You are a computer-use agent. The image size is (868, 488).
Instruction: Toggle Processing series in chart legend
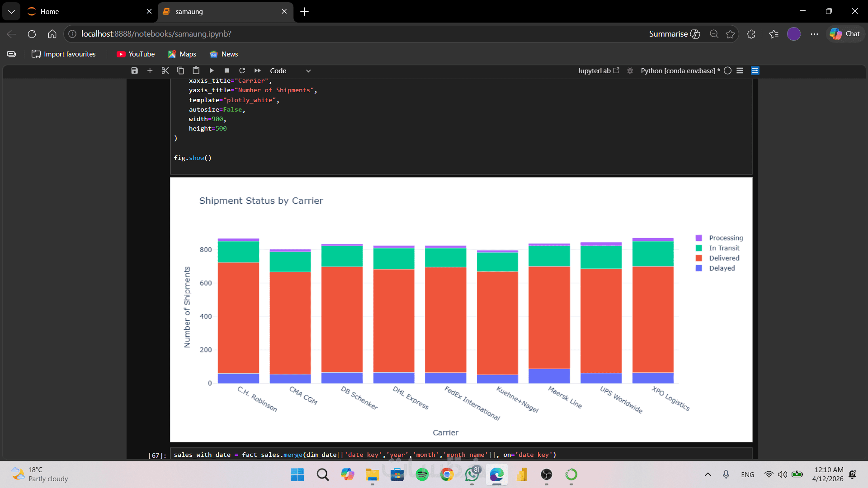(726, 238)
